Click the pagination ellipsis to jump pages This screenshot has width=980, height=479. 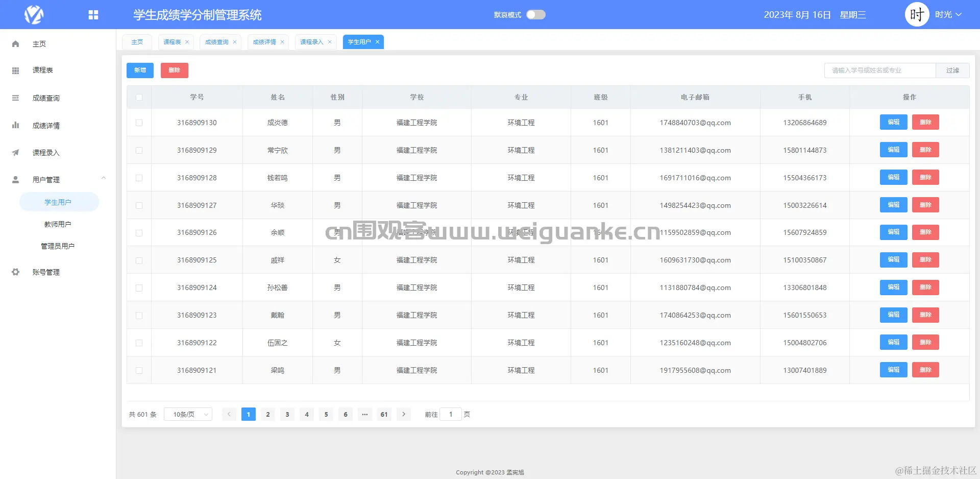[365, 414]
